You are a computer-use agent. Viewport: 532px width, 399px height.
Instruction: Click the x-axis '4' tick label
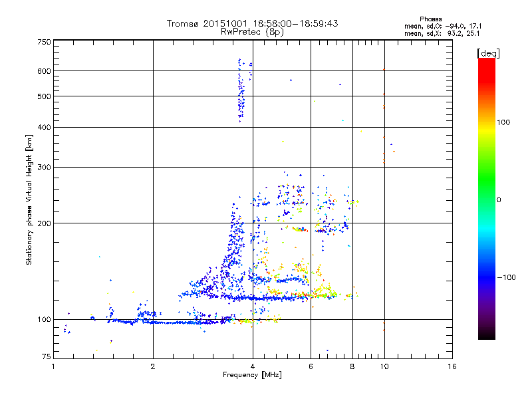click(x=253, y=366)
